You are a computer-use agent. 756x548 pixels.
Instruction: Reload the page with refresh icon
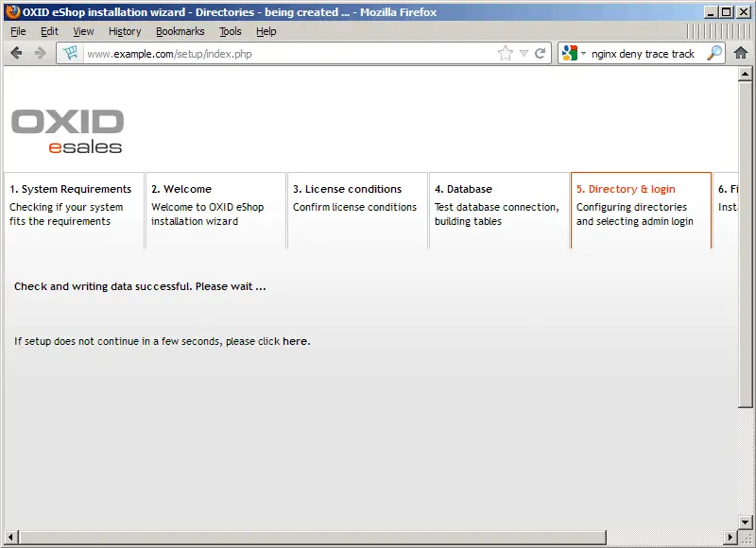pos(541,53)
